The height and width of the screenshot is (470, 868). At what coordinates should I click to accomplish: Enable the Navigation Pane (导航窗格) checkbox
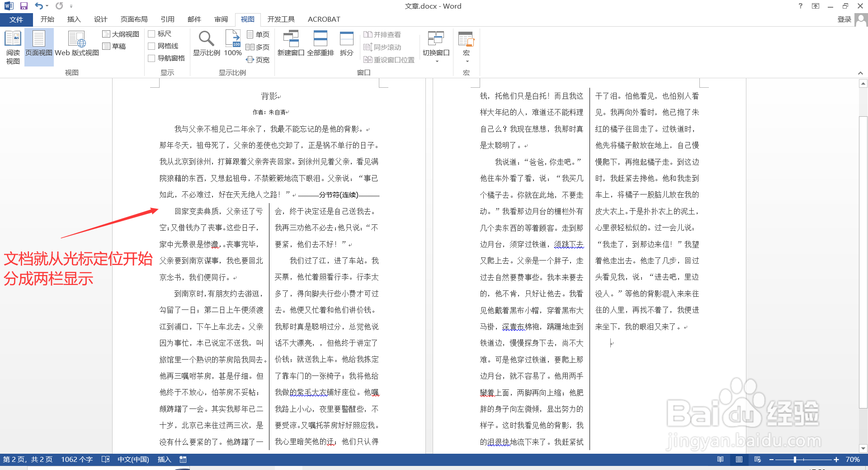152,58
